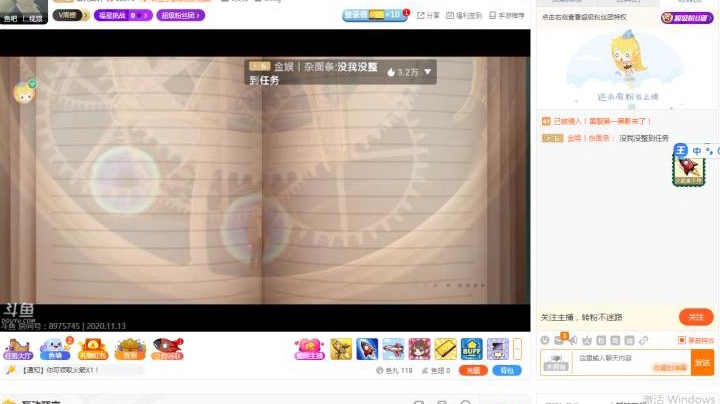Click the pink heart gift-to-streamer icon
The height and width of the screenshot is (404, 720).
click(309, 349)
